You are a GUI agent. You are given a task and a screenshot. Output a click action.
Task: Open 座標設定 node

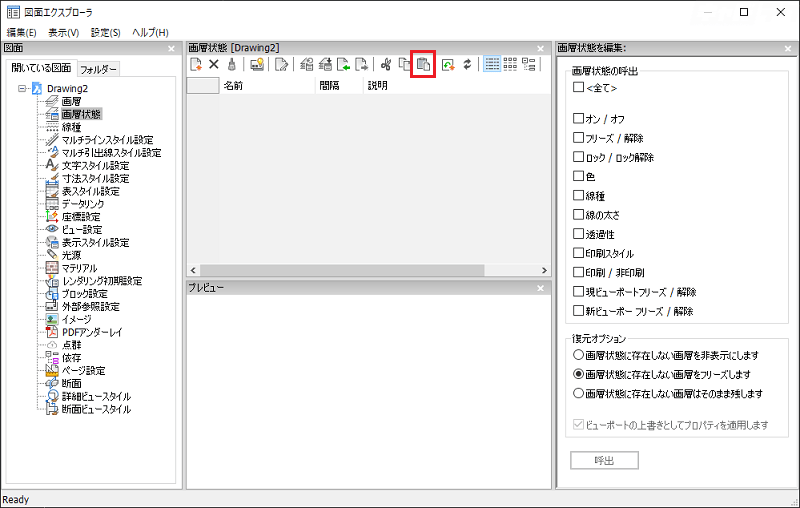point(81,217)
